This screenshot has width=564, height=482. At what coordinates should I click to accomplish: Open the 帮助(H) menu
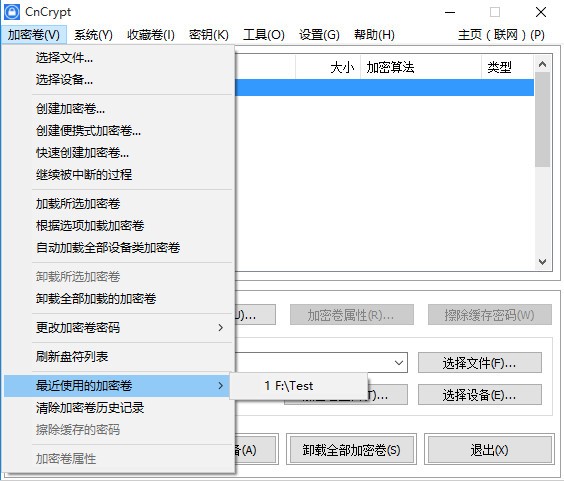coord(374,35)
